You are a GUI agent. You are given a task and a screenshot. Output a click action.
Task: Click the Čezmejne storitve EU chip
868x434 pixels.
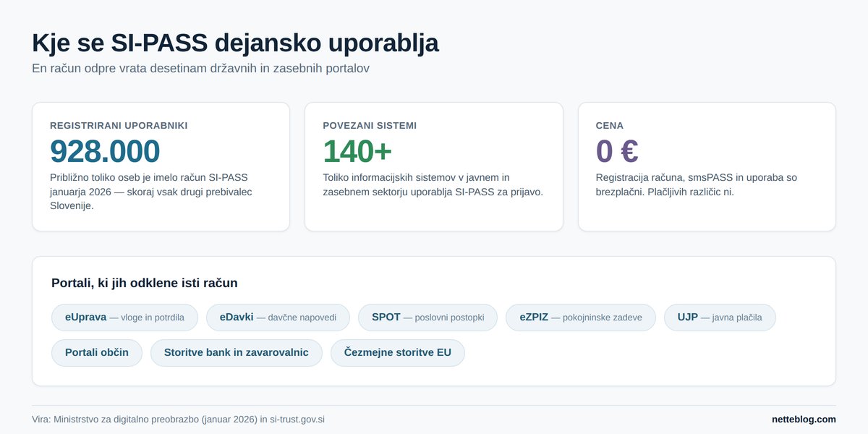click(x=398, y=353)
